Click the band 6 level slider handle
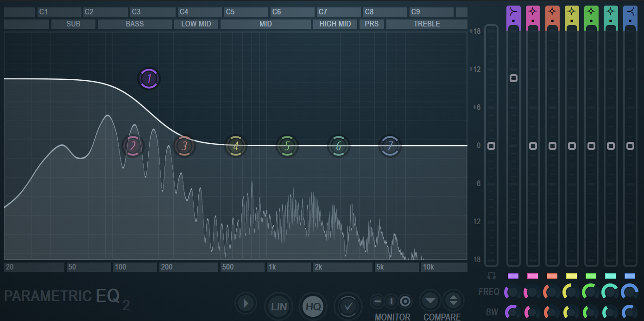Screen dimensions: 644x321 click(x=611, y=146)
